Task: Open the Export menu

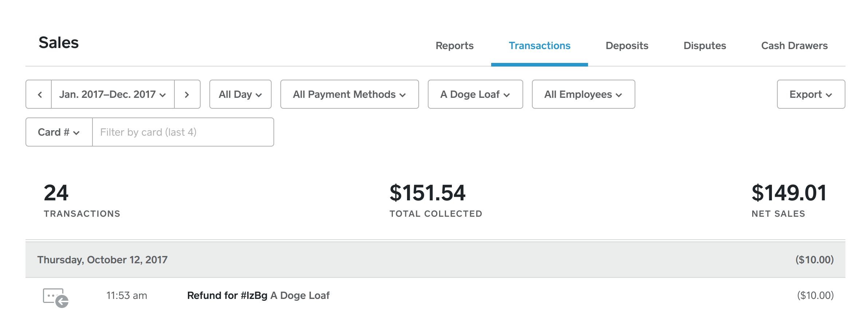Action: tap(810, 95)
